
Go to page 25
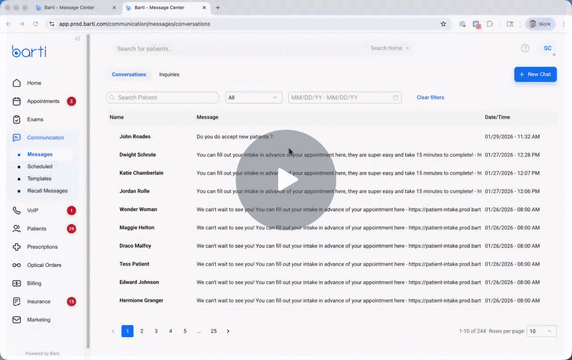click(x=214, y=331)
